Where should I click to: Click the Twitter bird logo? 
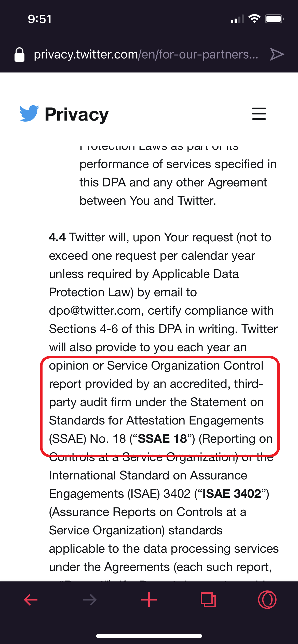[29, 113]
